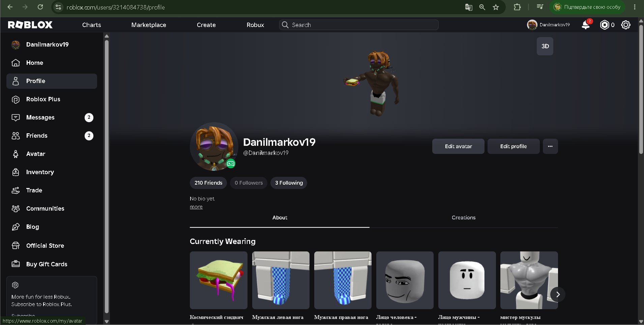Switch to the Creations tab
Viewport: 644px width, 325px height.
pyautogui.click(x=464, y=218)
